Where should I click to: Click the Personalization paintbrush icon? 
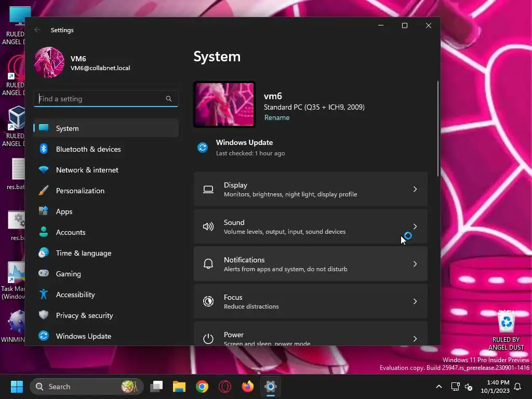44,190
